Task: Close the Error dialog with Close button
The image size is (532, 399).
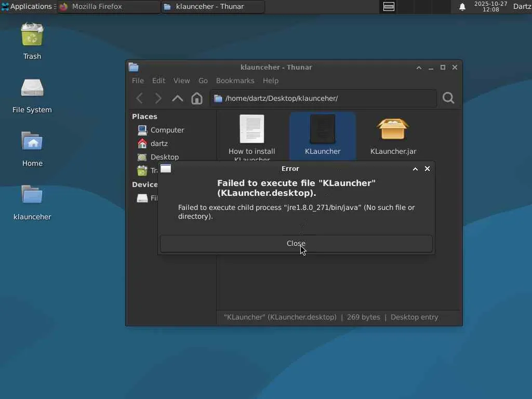Action: [x=296, y=244]
